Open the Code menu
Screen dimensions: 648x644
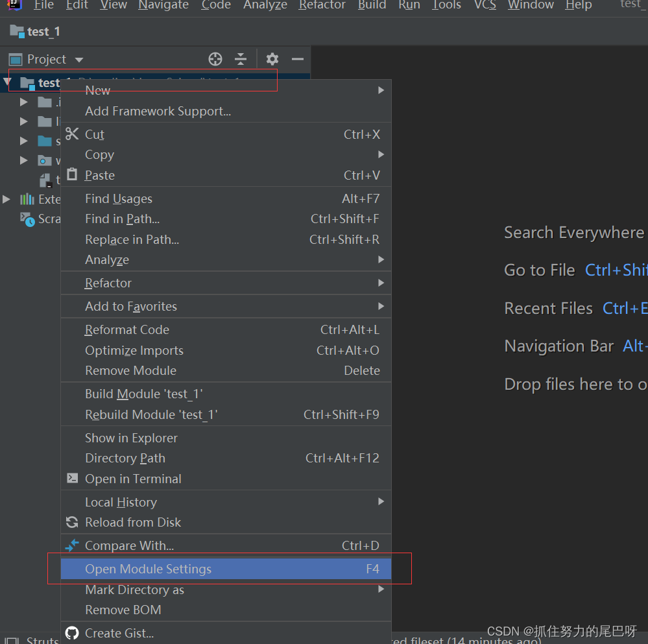pyautogui.click(x=216, y=5)
